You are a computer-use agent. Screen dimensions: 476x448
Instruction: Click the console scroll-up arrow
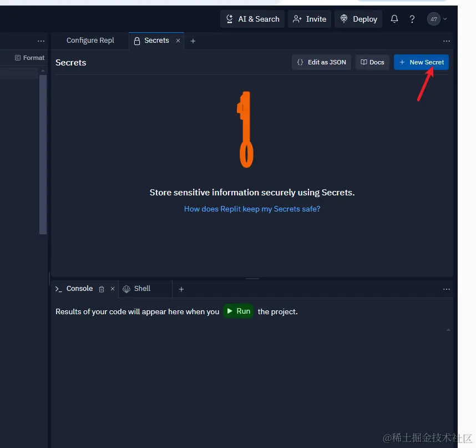[x=448, y=330]
